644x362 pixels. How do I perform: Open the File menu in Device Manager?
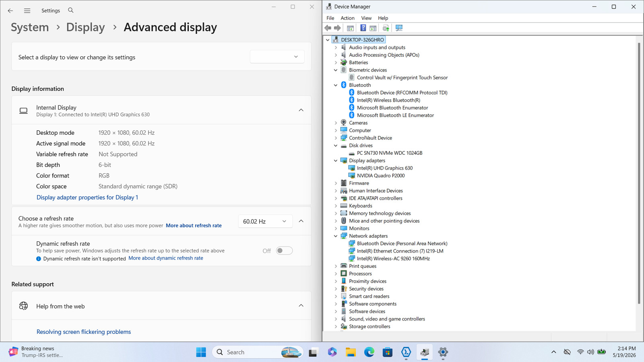pos(330,18)
